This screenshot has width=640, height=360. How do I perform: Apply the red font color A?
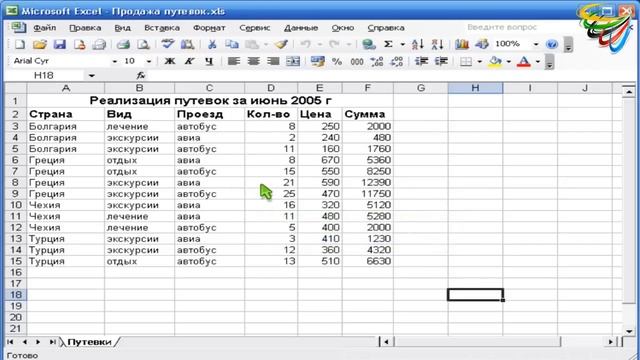pyautogui.click(x=524, y=62)
